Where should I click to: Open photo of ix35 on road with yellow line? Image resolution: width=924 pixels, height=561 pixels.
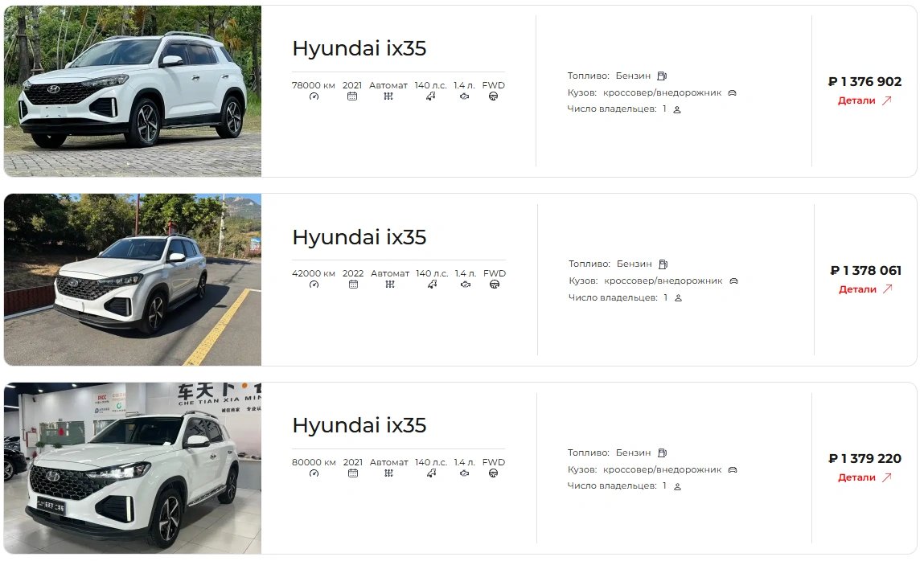pyautogui.click(x=133, y=280)
